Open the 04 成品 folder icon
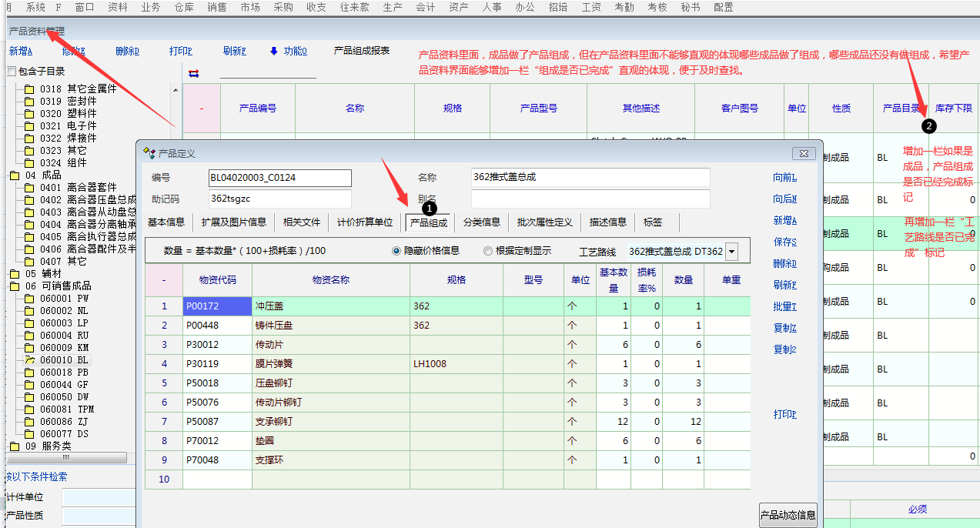 coord(15,175)
